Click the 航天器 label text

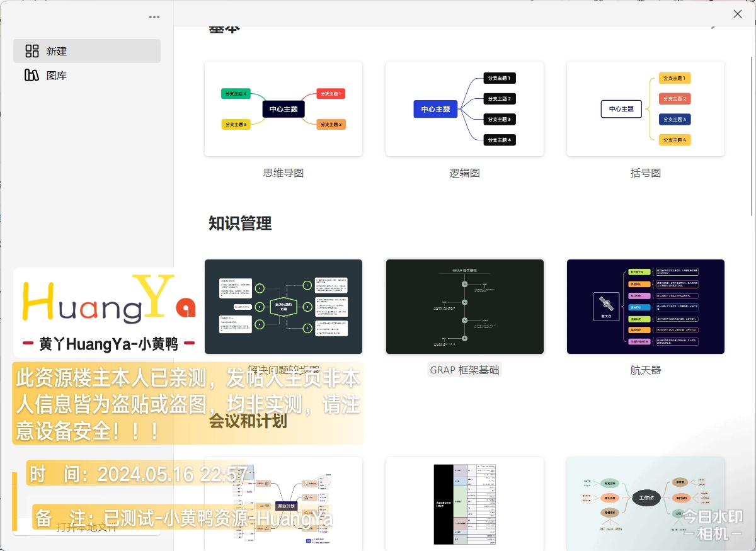(645, 370)
